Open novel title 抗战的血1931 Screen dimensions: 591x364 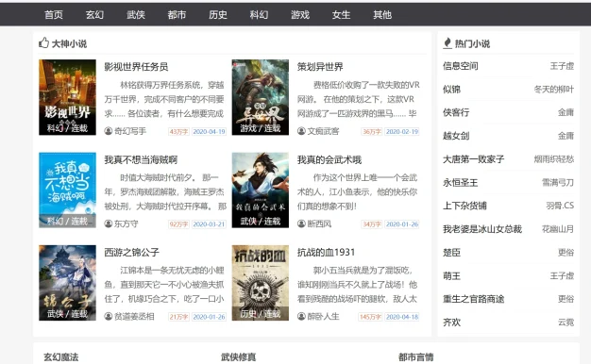(326, 252)
